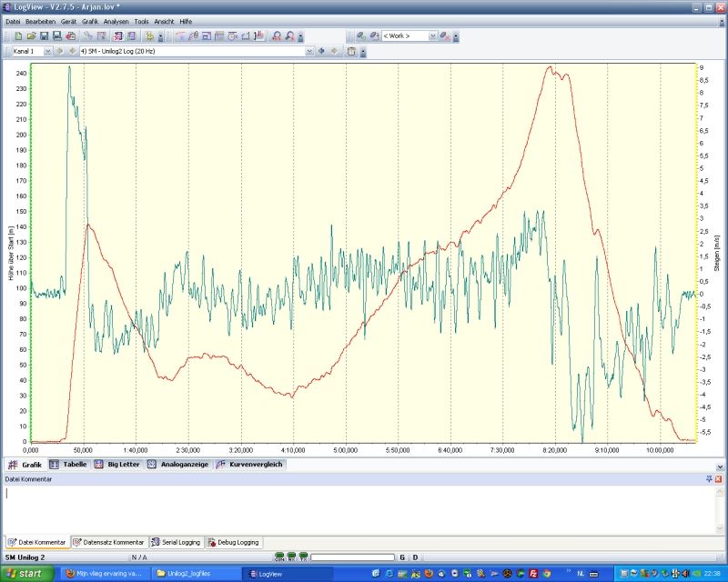
Task: Click the graph toolbar icon left of red bars
Action: [x=246, y=36]
